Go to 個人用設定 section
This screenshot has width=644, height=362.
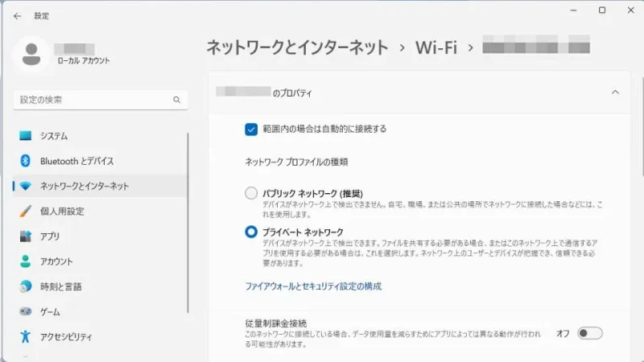coord(100,212)
